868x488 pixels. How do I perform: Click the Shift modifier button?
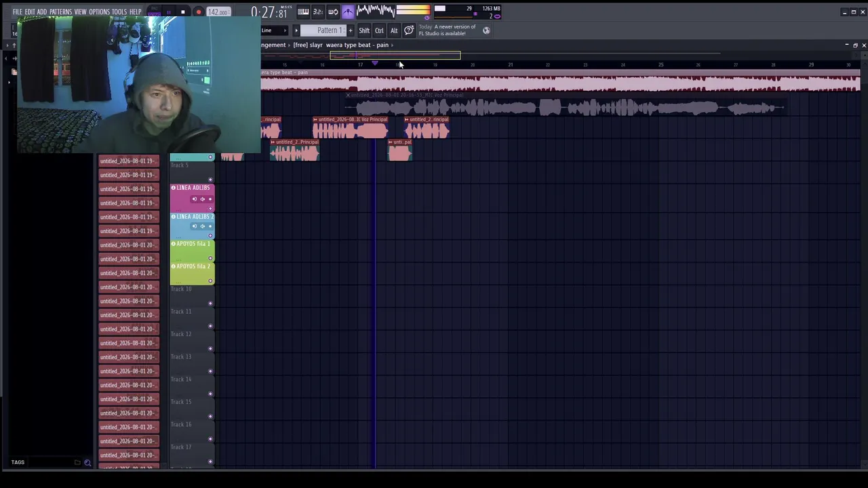(x=364, y=30)
